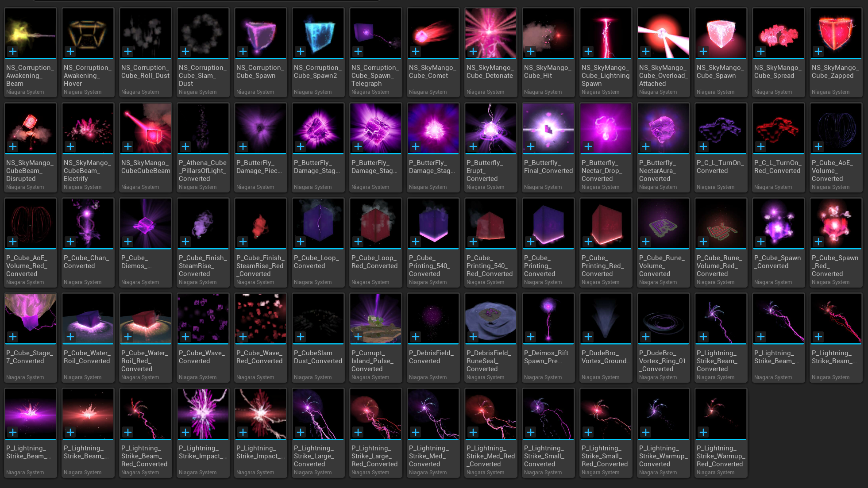
Task: Click the P_Cube_Water_Roil_Converted asset label
Action: (x=87, y=357)
